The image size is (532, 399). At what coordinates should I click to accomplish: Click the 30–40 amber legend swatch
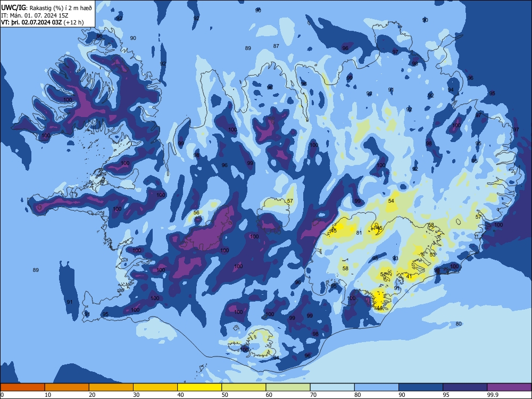(x=155, y=387)
